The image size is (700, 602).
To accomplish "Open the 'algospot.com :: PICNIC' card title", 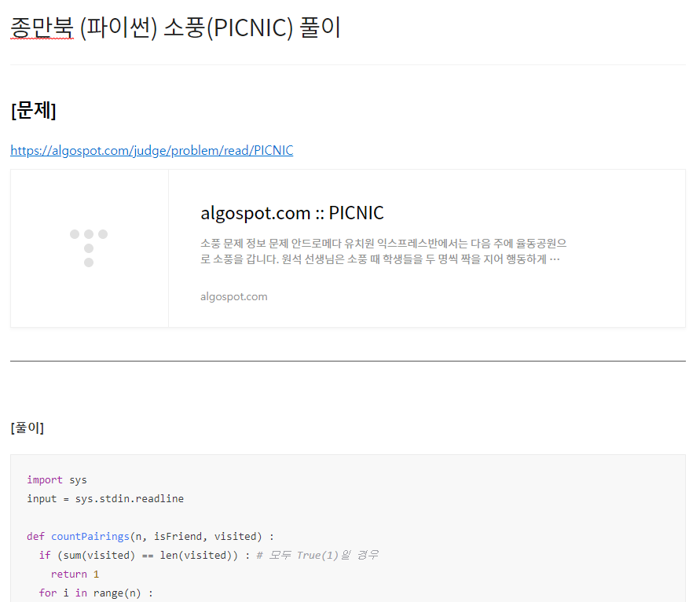I will point(292,213).
